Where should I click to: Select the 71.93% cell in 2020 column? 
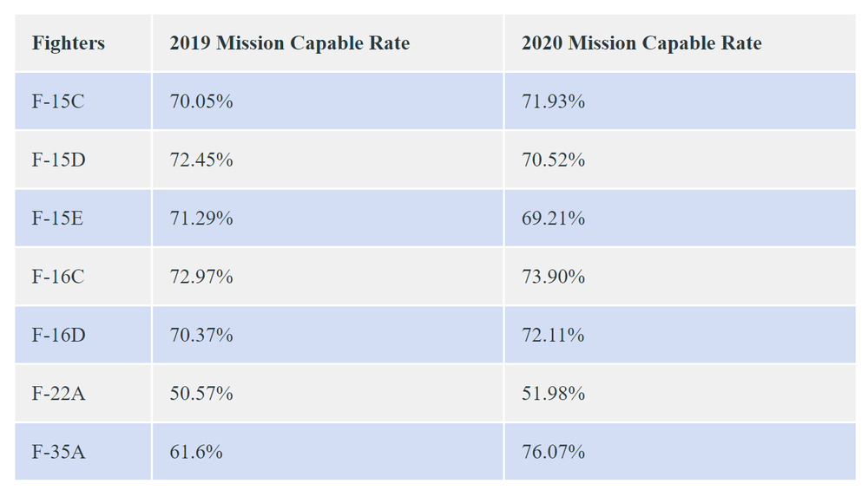pyautogui.click(x=553, y=101)
